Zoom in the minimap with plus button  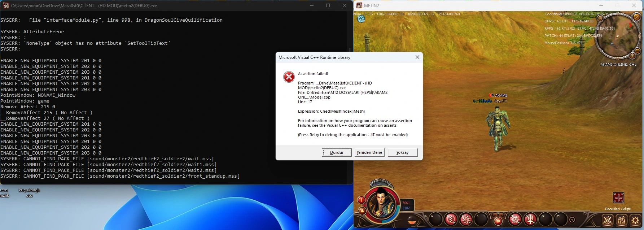click(x=632, y=56)
